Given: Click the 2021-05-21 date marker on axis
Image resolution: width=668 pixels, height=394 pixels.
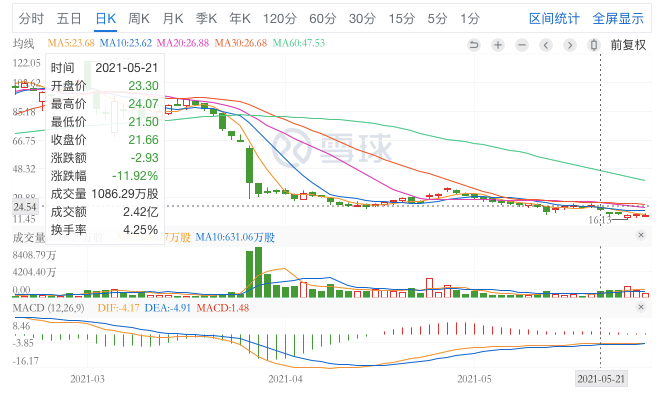Looking at the screenshot, I should [601, 379].
